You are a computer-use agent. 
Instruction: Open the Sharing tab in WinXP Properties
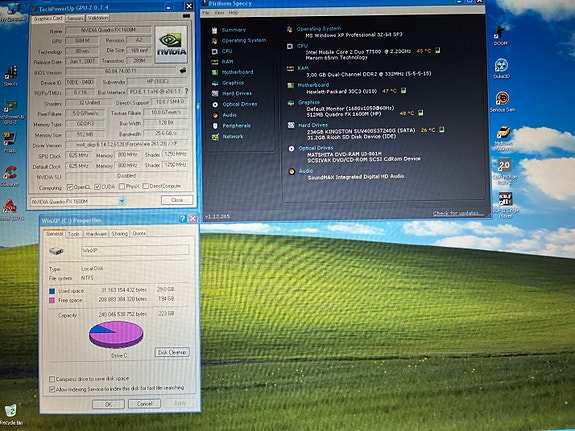120,233
